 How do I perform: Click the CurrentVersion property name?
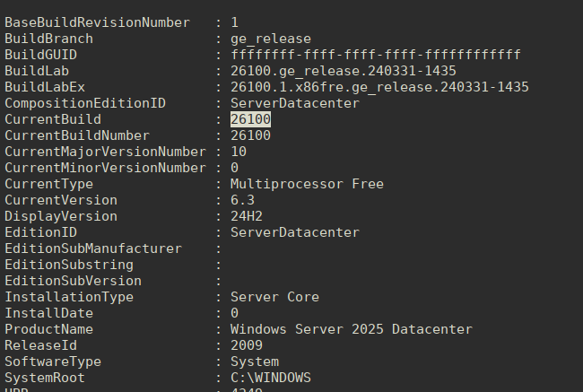click(x=61, y=200)
